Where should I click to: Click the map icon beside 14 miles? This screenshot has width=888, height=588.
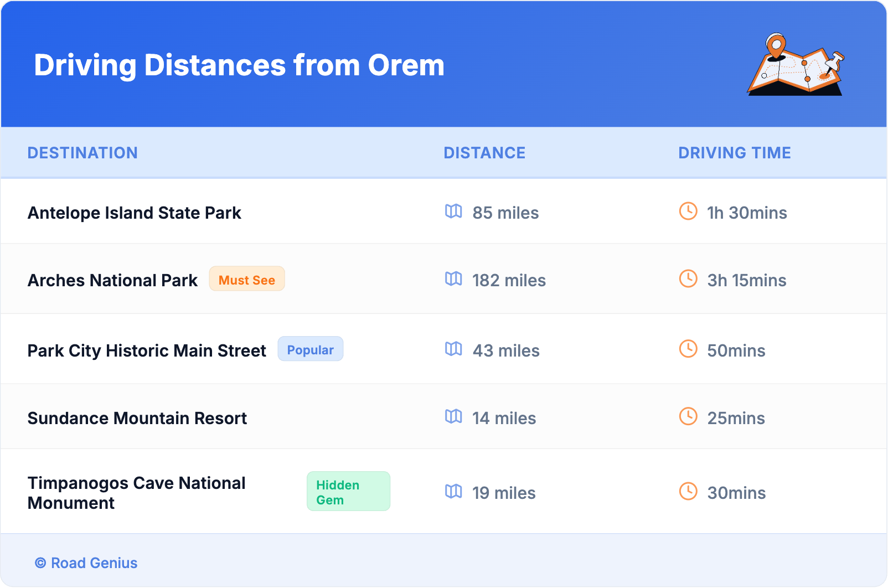click(x=453, y=417)
